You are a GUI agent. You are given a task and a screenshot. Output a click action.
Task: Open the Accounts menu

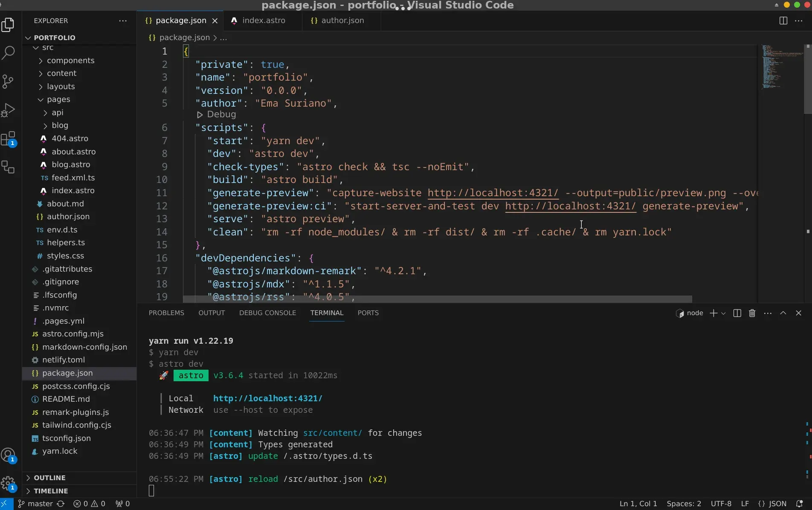(8, 455)
